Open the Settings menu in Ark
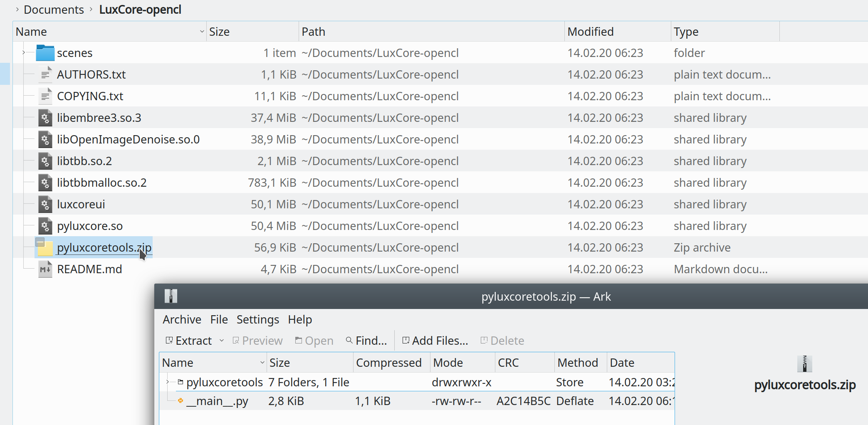The width and height of the screenshot is (868, 425). point(257,319)
